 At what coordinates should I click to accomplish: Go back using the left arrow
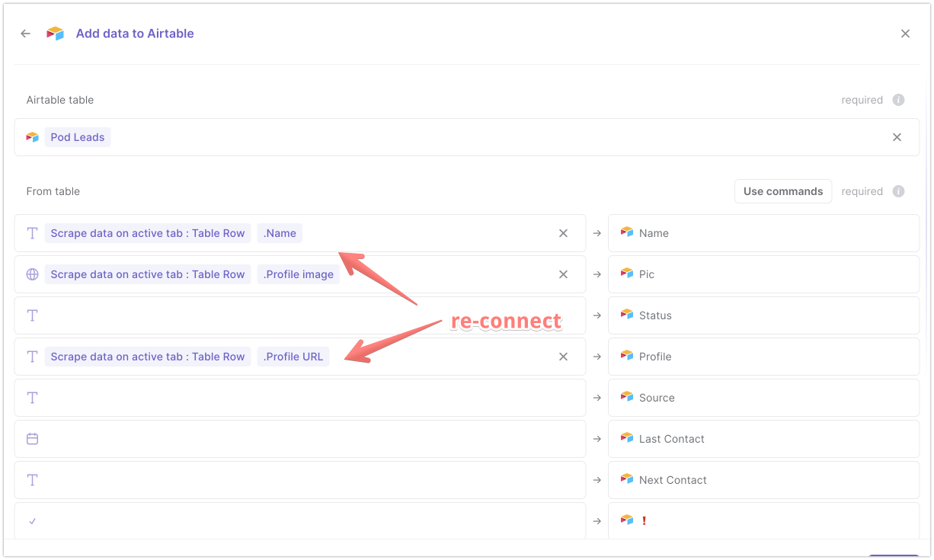point(26,34)
